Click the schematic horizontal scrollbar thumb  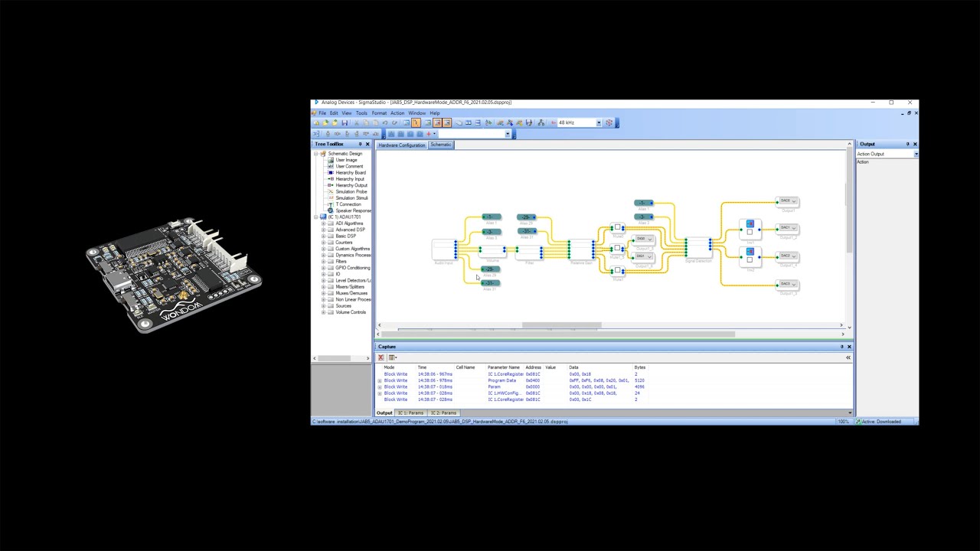coord(561,325)
